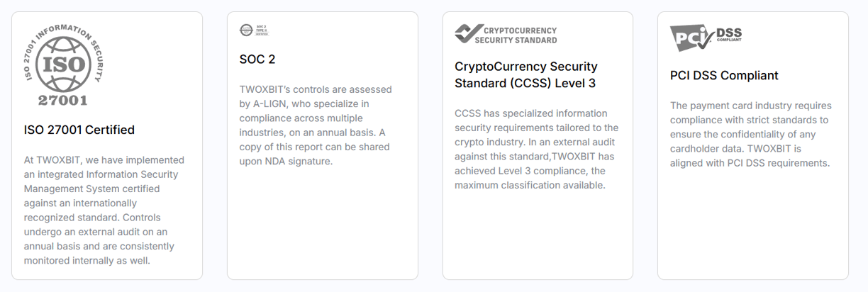Click the CCSS Level 3 compliance description

click(537, 149)
